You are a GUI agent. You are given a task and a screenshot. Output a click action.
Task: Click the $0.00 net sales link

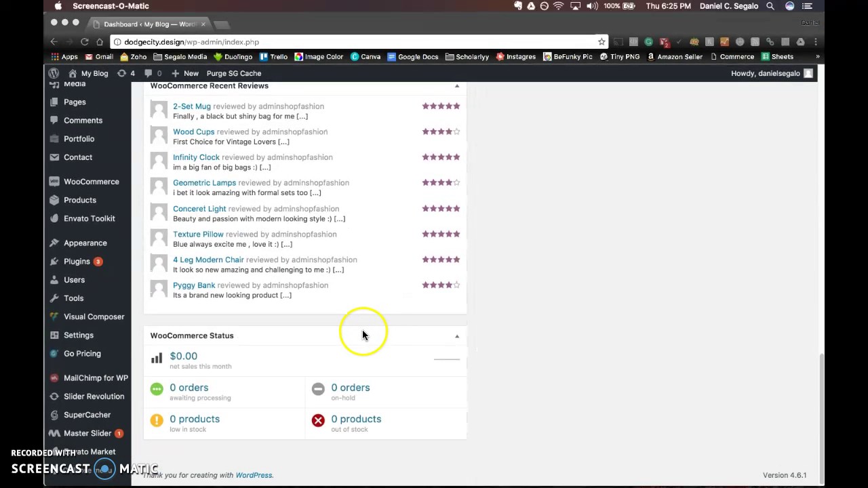point(183,356)
